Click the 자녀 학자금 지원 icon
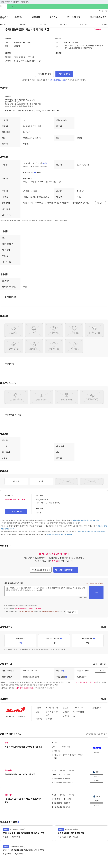The width and height of the screenshot is (108, 868). [94, 330]
